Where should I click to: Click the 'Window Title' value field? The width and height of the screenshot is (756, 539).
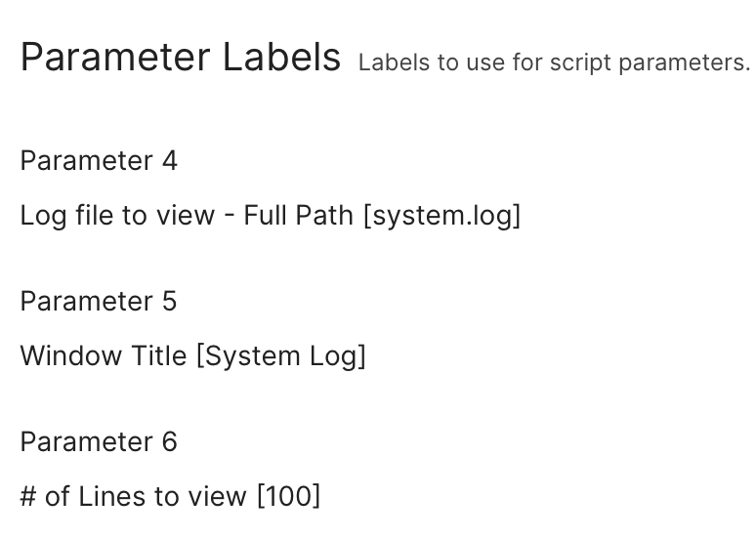click(192, 356)
